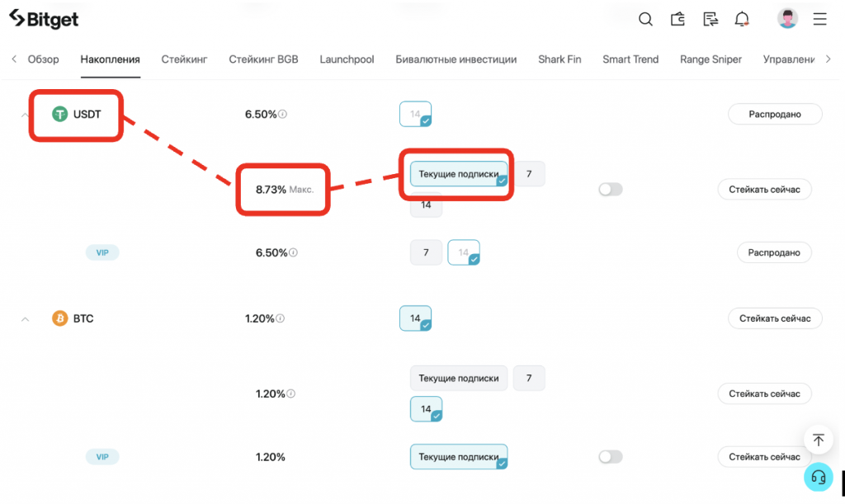Collapse the BTC product group
The height and width of the screenshot is (504, 845).
point(25,319)
